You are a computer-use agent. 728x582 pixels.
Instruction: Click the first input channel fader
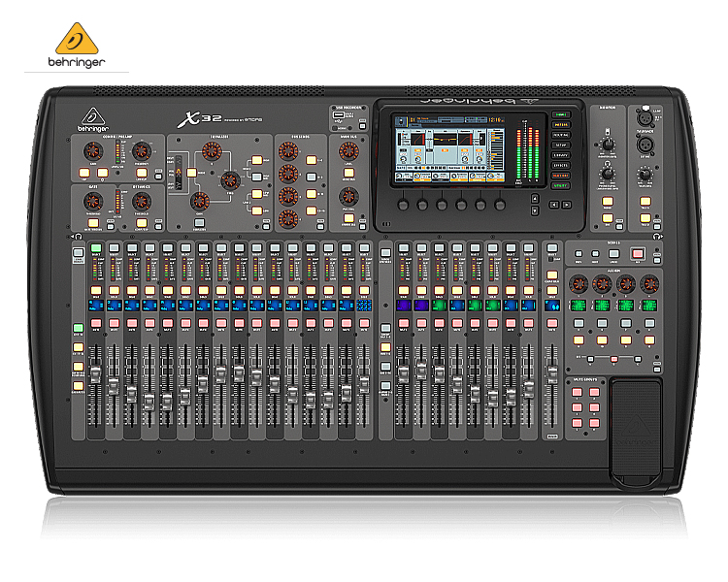pyautogui.click(x=96, y=374)
